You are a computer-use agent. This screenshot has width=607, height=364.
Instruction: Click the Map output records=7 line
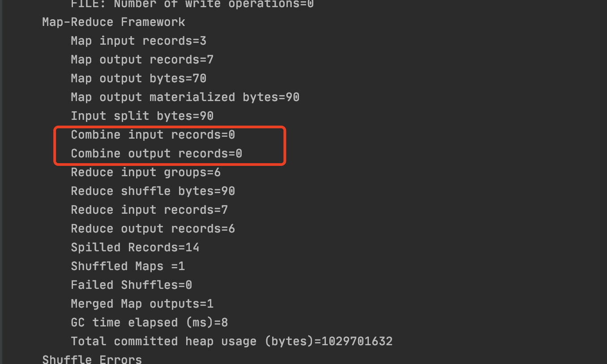[x=142, y=59]
